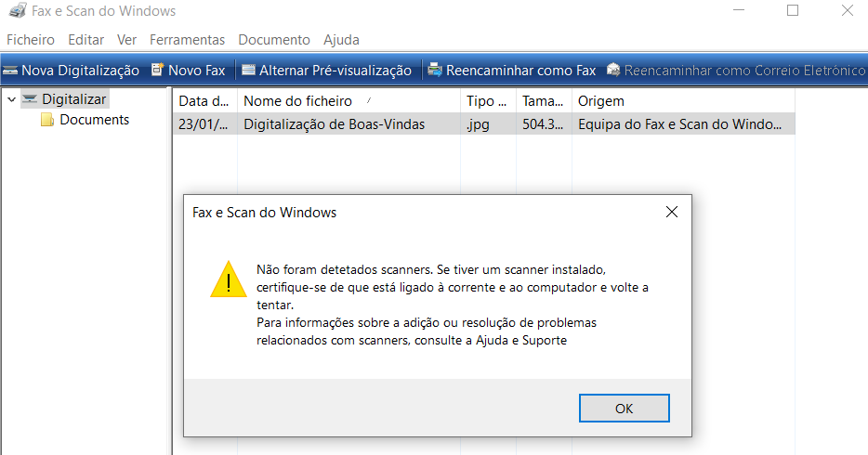Open the Ajuda menu
This screenshot has height=455, width=868.
[342, 40]
